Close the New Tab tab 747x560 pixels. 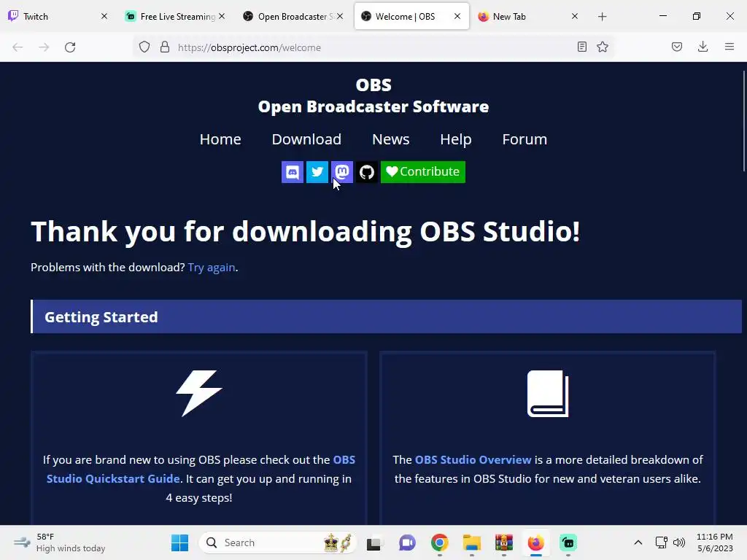point(575,17)
